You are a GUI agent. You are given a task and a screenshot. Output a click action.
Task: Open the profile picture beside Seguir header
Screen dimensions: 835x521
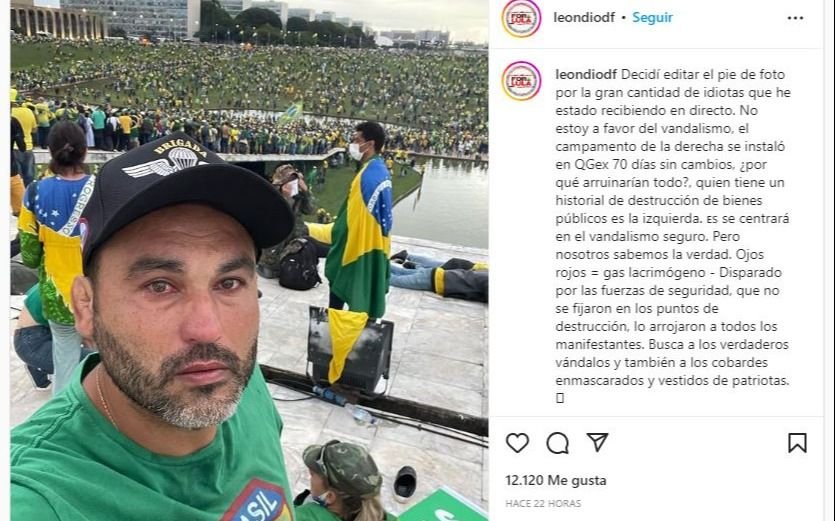(x=521, y=18)
